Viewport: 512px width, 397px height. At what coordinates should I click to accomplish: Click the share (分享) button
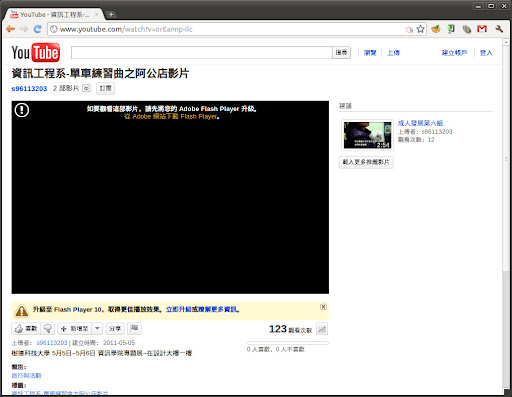[115, 329]
